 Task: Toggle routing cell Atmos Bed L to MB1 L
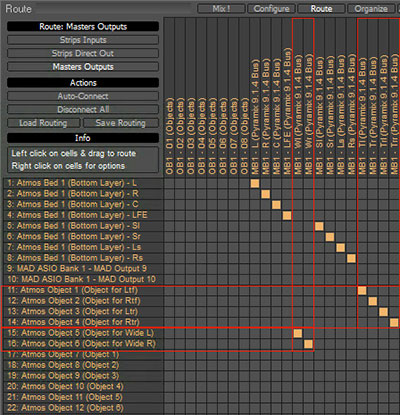(255, 183)
